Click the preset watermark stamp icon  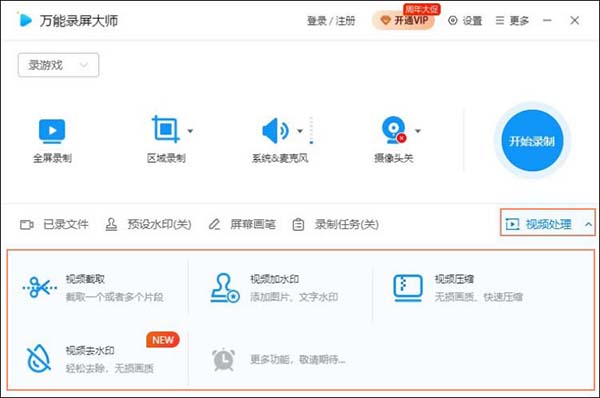click(x=111, y=224)
